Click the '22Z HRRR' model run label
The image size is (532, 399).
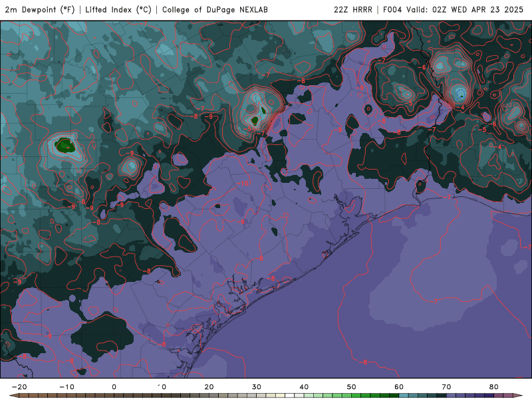pos(353,9)
